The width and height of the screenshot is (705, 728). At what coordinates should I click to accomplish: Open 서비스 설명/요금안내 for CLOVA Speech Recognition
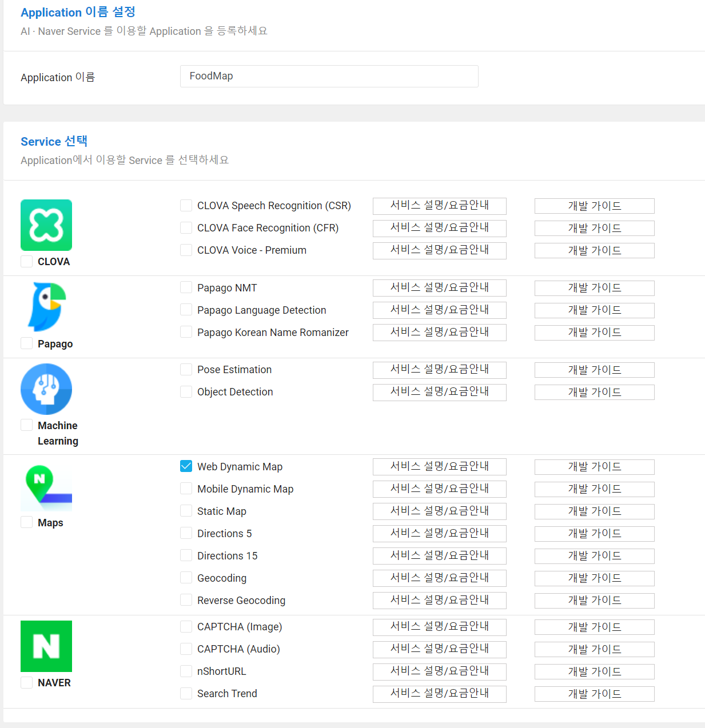[x=440, y=206]
